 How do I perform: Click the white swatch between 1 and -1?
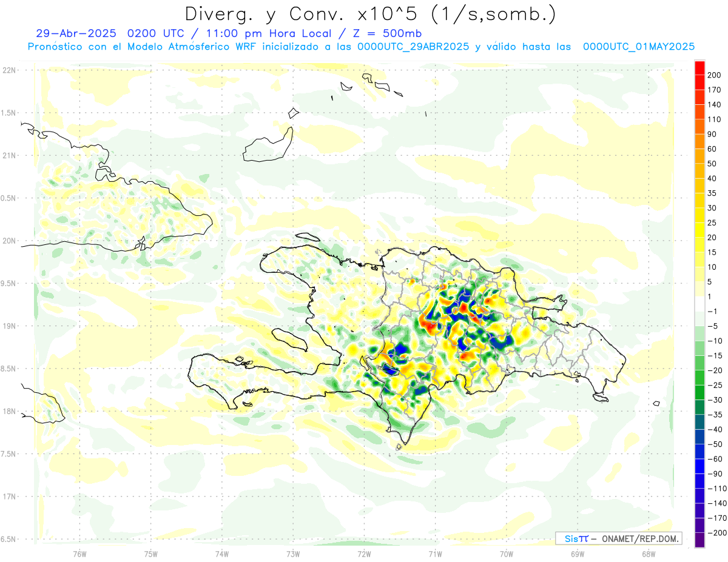point(699,304)
